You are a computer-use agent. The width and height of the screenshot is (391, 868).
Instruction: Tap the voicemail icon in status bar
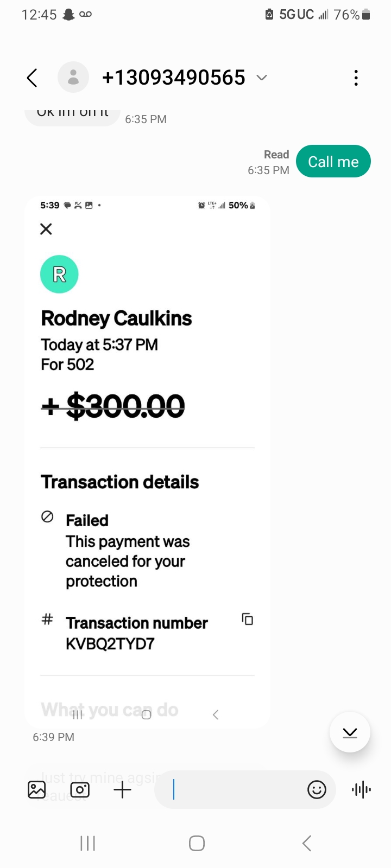(86, 15)
